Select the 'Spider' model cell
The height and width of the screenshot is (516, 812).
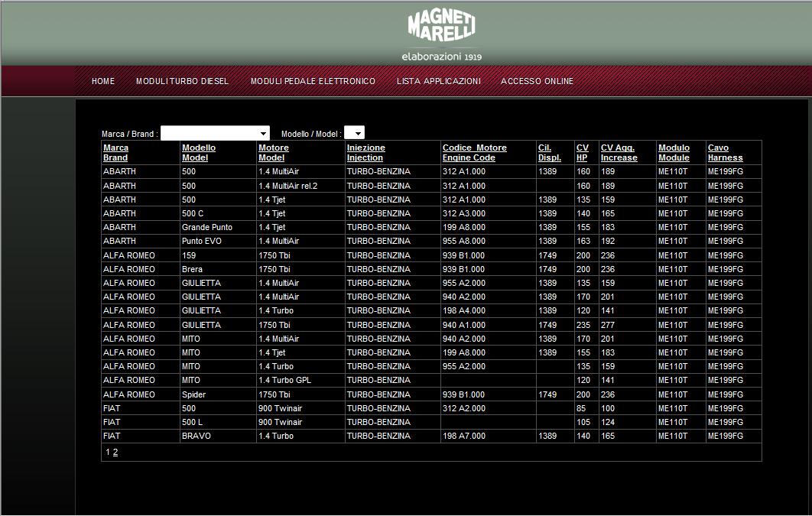coord(193,395)
